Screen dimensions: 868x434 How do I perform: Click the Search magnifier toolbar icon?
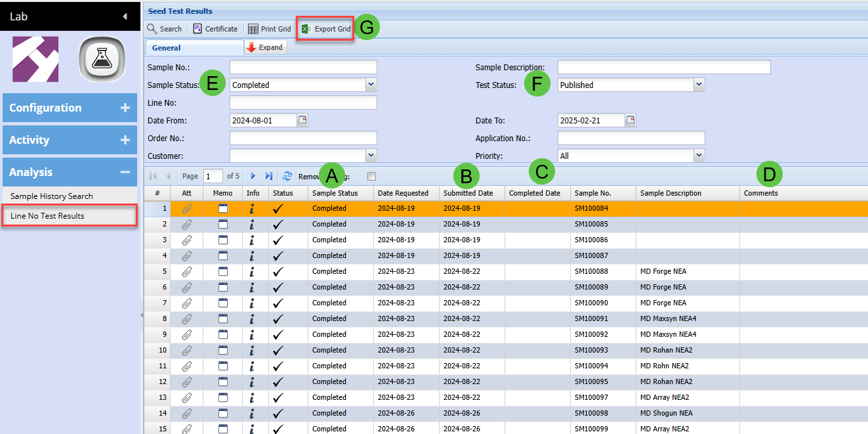[x=152, y=29]
